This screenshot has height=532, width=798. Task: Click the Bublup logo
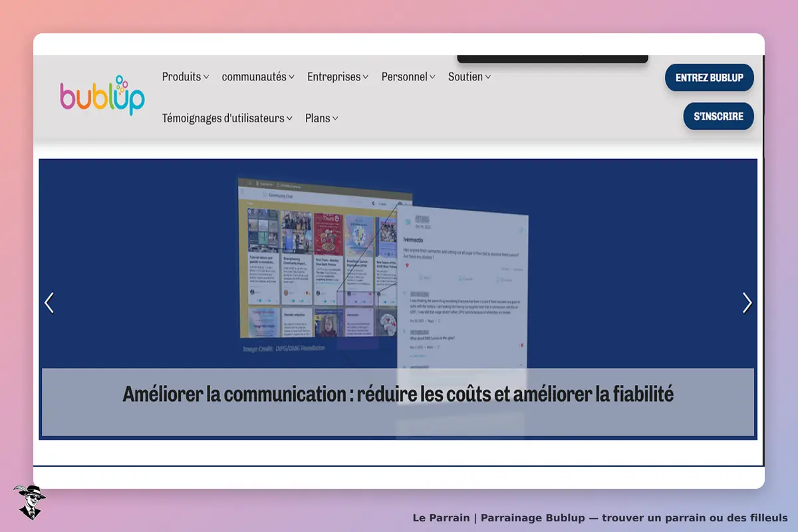(x=102, y=95)
